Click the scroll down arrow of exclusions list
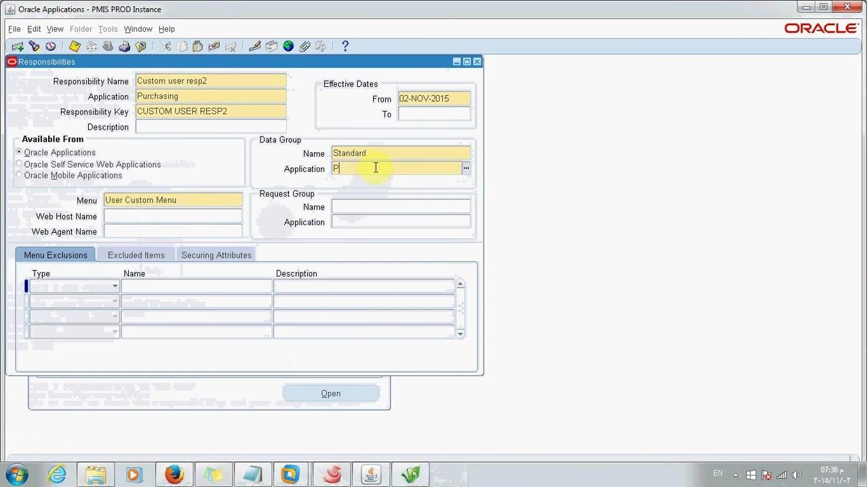 tap(460, 334)
